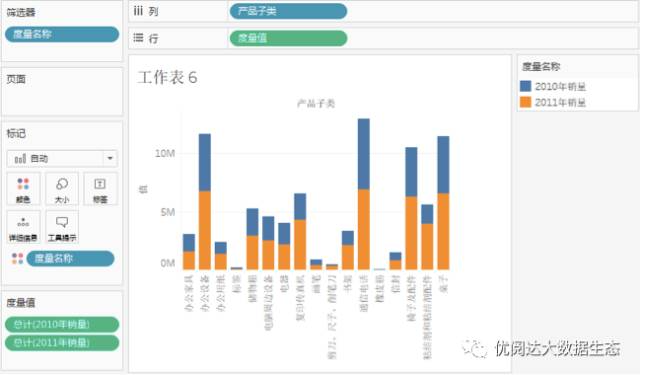Click the 标签 label marks card
This screenshot has height=379, width=645.
(100, 189)
